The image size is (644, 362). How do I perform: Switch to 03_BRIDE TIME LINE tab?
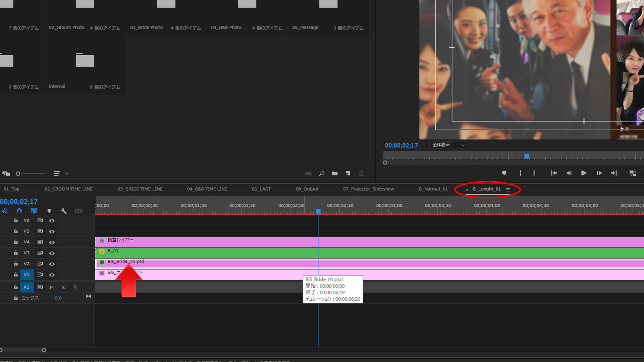[x=140, y=189]
